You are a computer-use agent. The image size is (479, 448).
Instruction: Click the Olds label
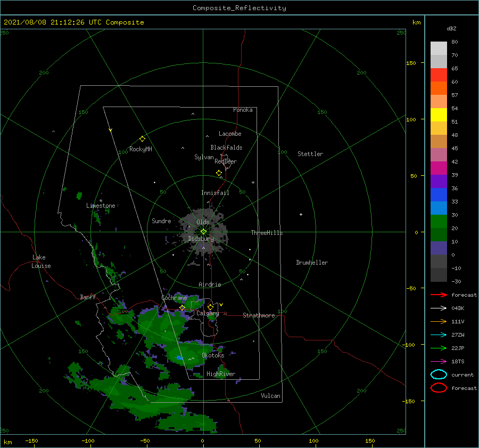tap(203, 222)
